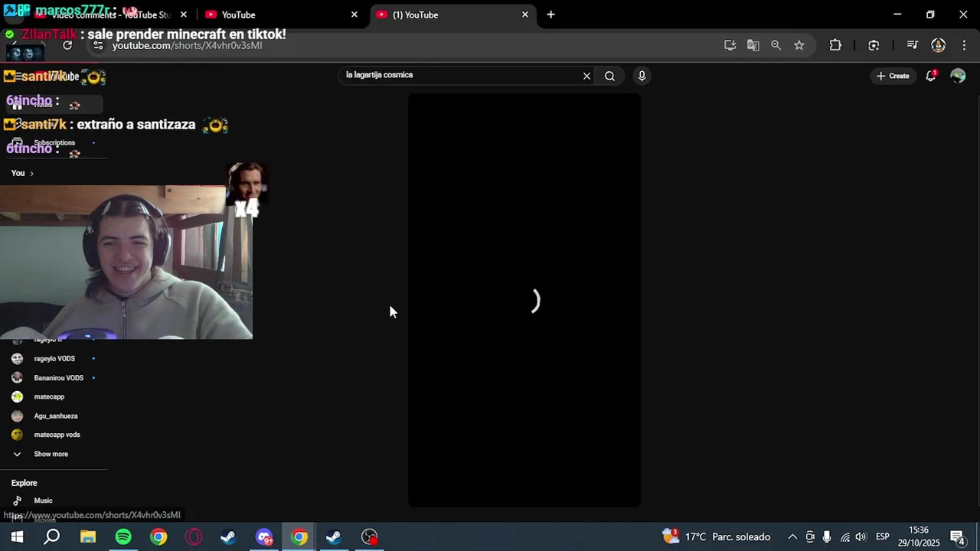The height and width of the screenshot is (551, 980).
Task: Open weather widget 17°C Parc. soleado
Action: point(716,536)
